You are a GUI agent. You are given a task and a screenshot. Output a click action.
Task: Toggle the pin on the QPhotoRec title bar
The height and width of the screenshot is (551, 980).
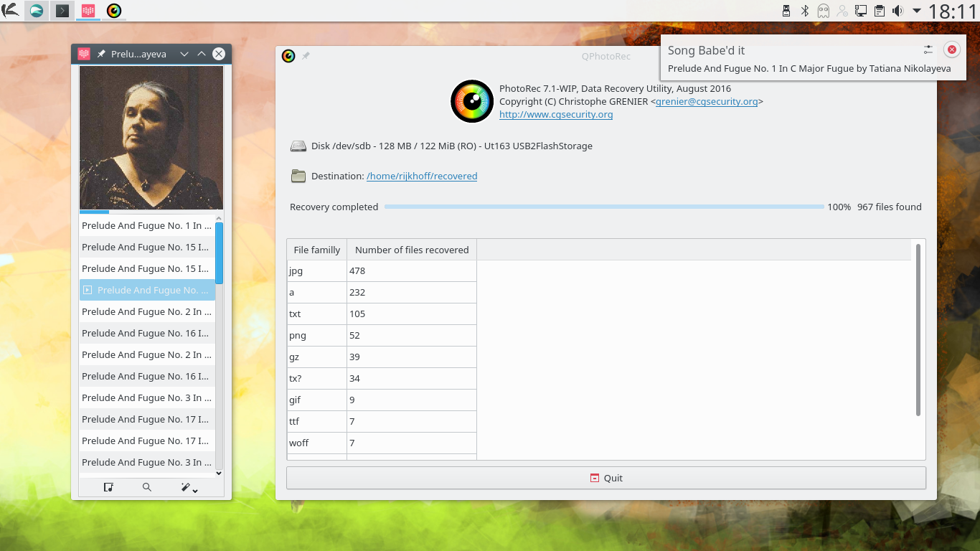[x=306, y=56]
